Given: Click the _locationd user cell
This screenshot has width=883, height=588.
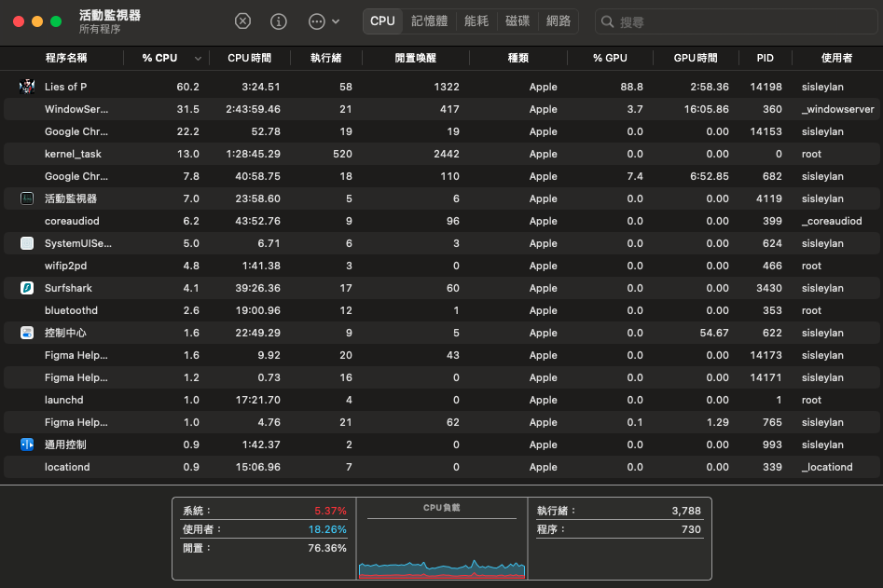Looking at the screenshot, I should click(x=827, y=467).
